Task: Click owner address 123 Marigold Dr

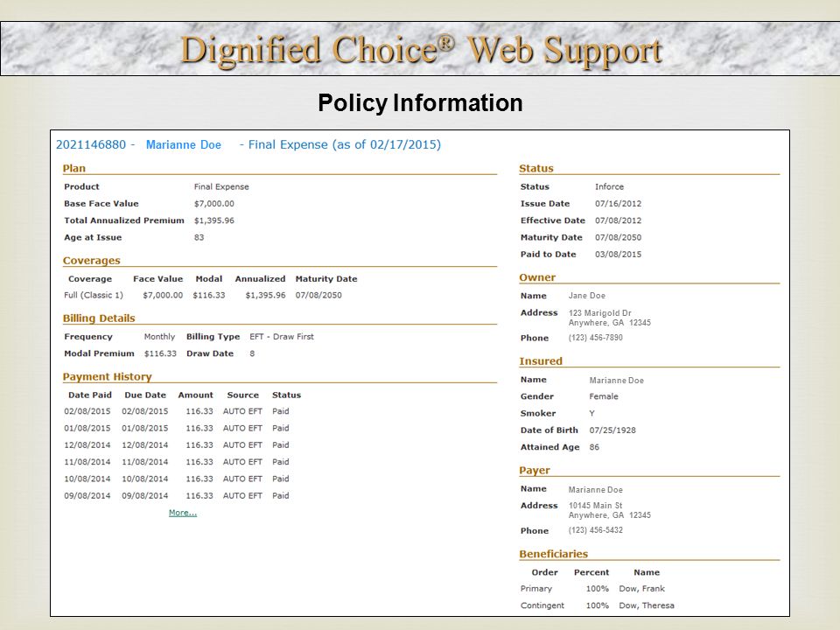Action: (600, 313)
